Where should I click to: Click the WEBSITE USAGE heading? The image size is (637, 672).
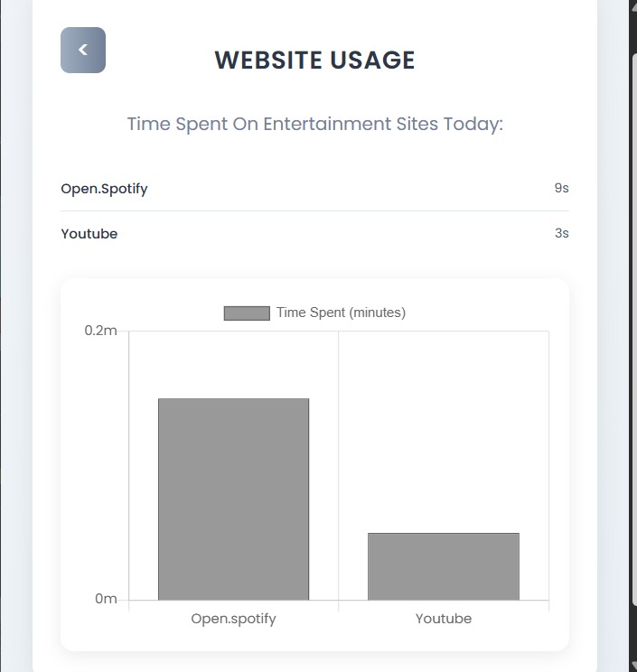[x=314, y=60]
